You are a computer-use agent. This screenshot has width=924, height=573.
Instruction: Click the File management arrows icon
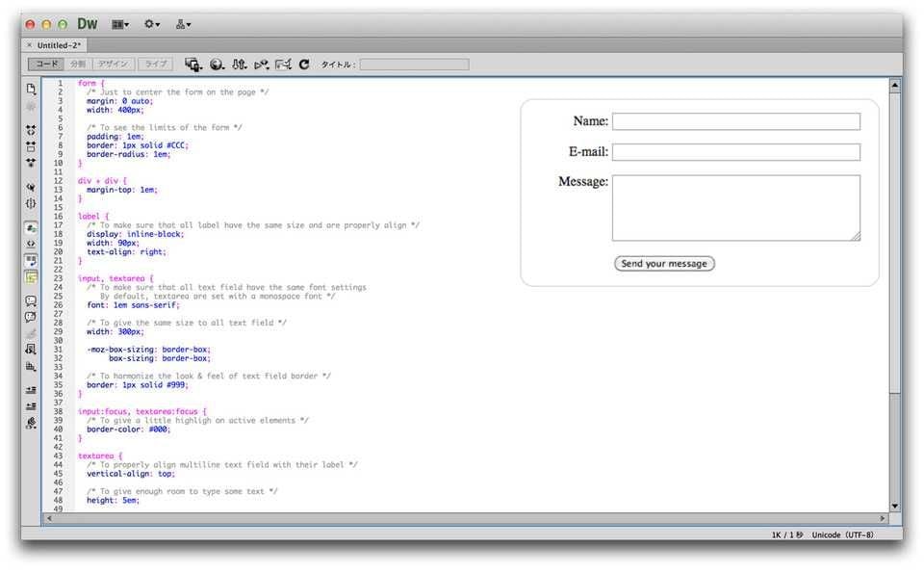click(x=239, y=65)
